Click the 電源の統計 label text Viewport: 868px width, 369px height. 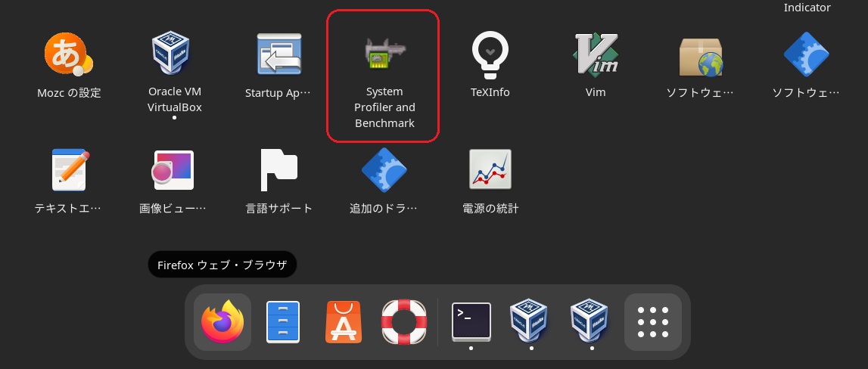tap(490, 209)
